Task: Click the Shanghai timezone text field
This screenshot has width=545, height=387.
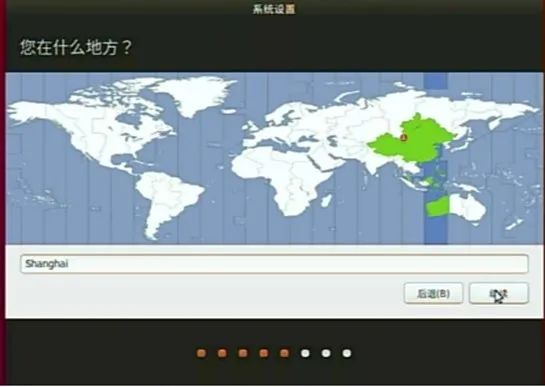Action: pos(274,264)
